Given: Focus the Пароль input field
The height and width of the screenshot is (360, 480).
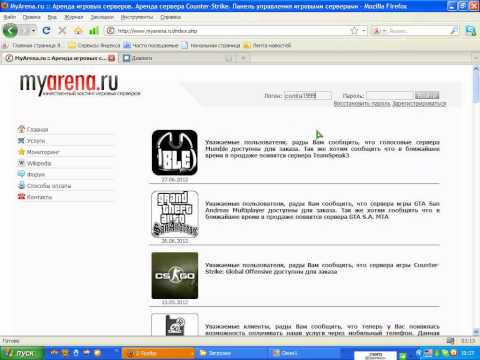Looking at the screenshot, I should coord(389,96).
